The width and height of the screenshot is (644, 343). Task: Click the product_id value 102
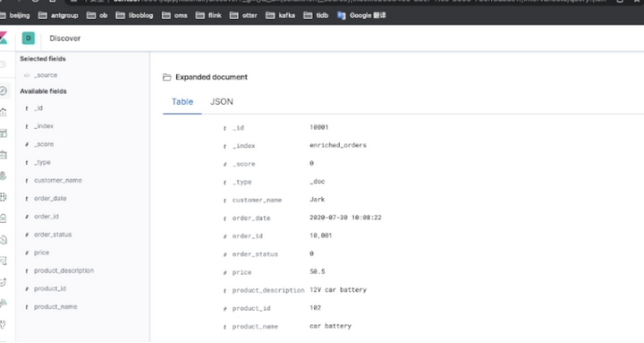coord(316,308)
